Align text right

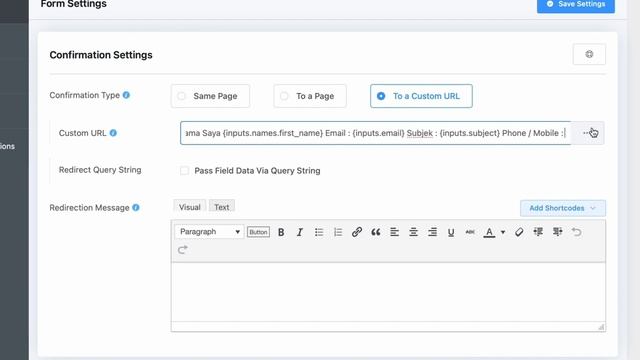432,232
